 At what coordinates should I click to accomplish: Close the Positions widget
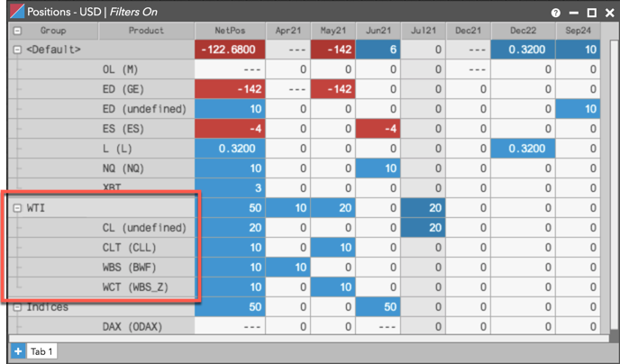[x=609, y=13]
